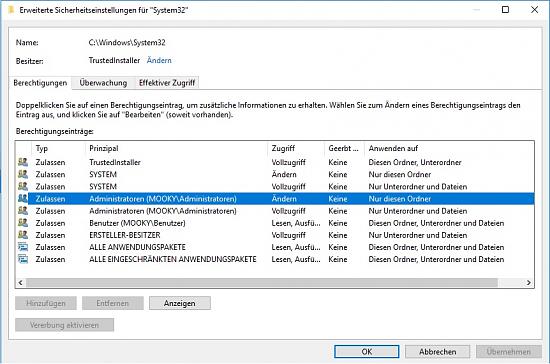Screen dimensions: 550x364
Task: Click 'Vollzugriff' in the TrustedInstaller row
Action: pos(288,162)
